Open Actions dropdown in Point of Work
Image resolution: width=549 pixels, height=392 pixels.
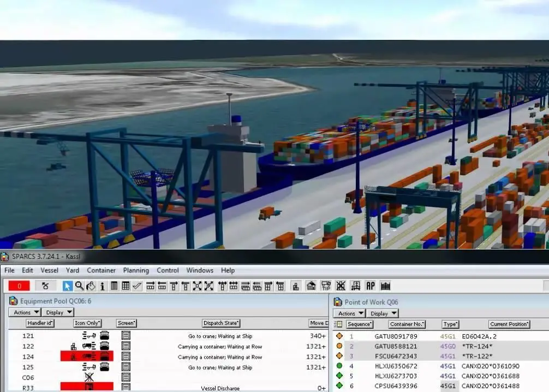point(349,313)
